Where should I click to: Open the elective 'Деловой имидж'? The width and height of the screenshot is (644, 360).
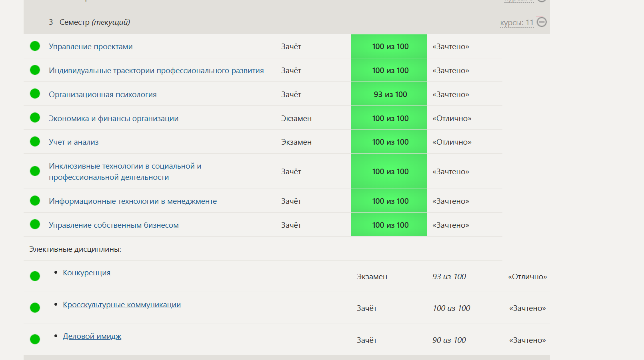(x=92, y=336)
